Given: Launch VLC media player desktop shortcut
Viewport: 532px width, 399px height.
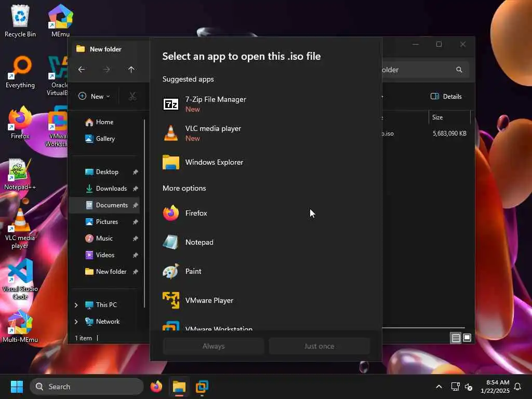Looking at the screenshot, I should [x=20, y=229].
